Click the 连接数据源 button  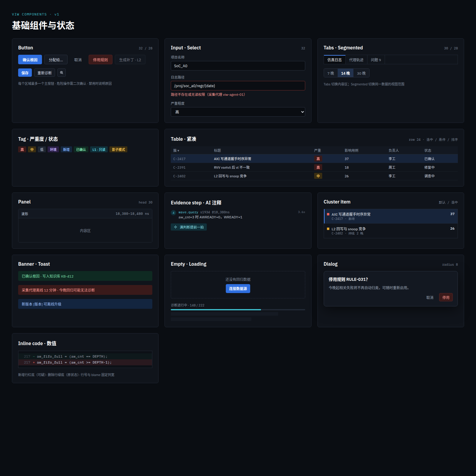(x=238, y=289)
